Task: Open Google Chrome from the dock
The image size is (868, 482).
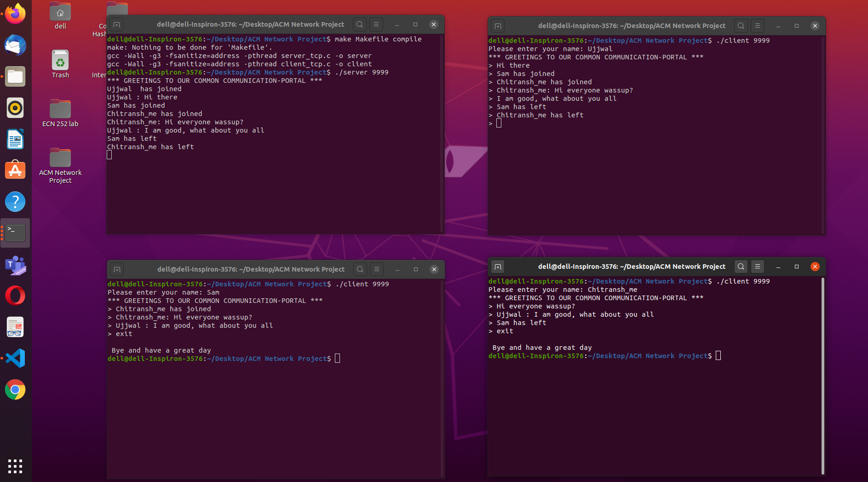Action: click(15, 389)
